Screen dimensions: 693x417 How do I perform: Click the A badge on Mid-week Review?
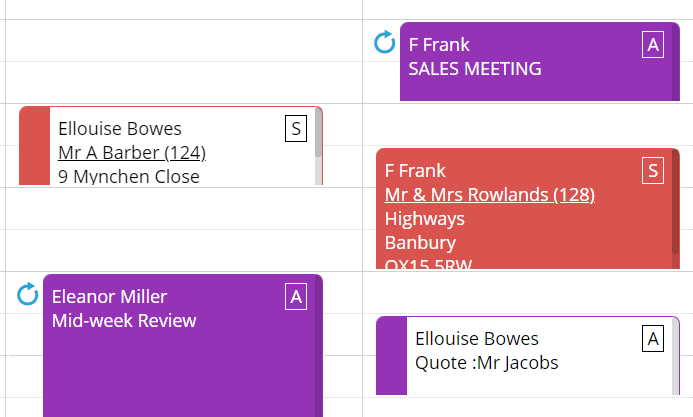(296, 296)
